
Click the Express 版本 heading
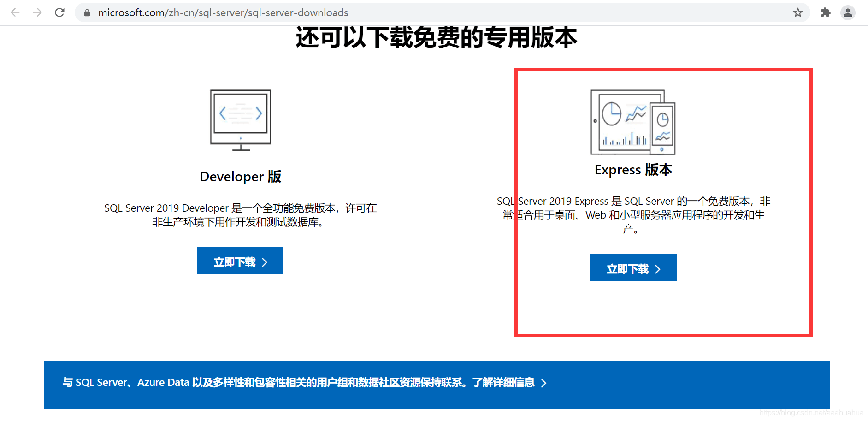[x=633, y=170]
